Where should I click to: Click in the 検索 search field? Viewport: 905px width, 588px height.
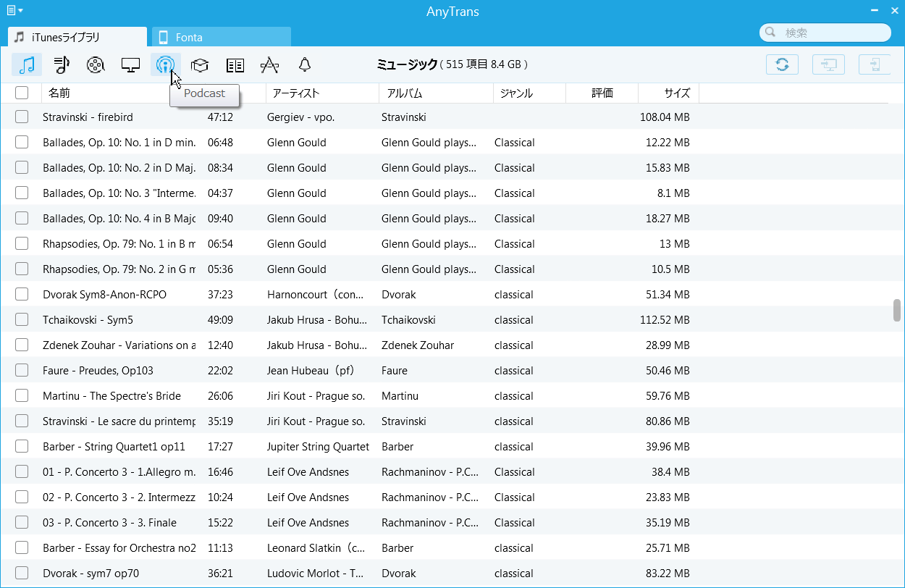[x=825, y=33]
